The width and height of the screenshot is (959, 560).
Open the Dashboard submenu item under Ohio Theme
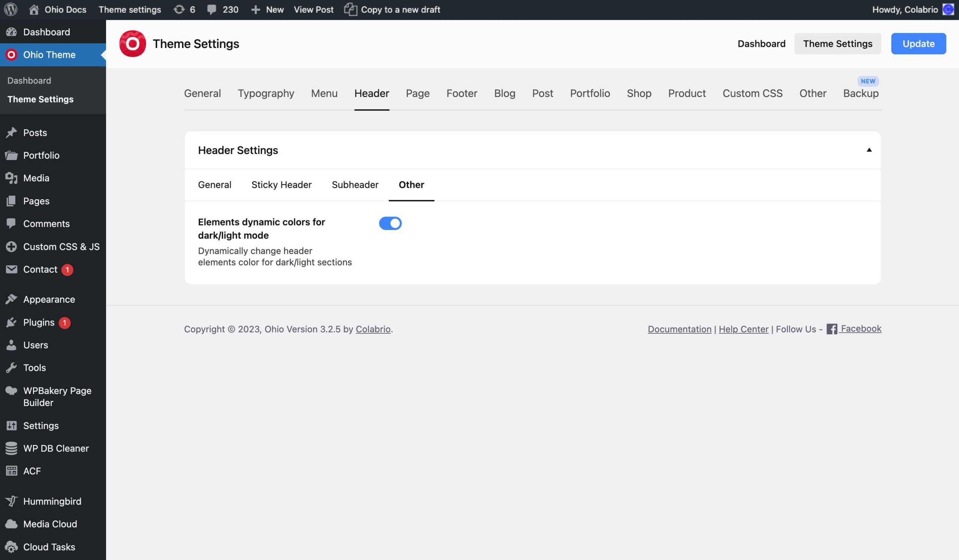[29, 81]
